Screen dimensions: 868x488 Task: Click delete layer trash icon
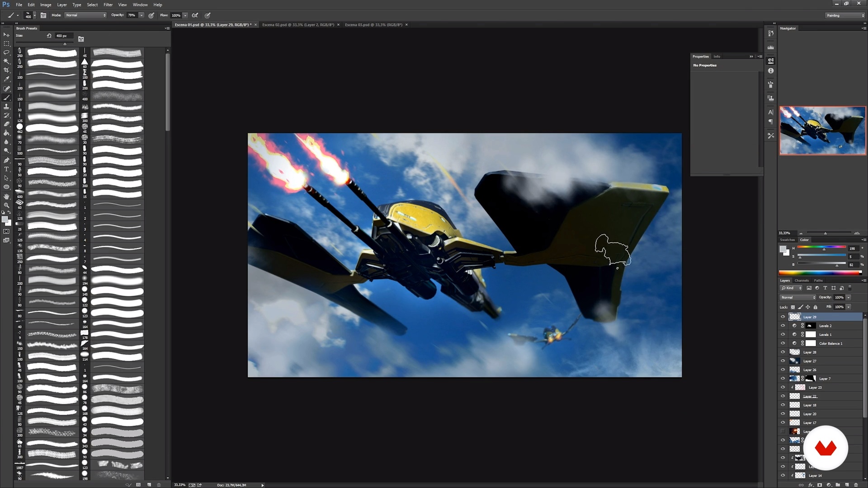[856, 485]
